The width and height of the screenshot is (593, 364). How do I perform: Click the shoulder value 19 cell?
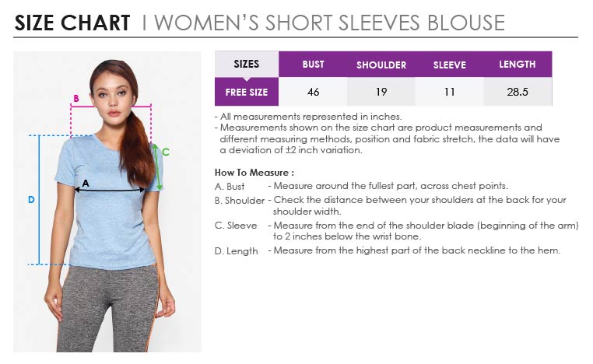(381, 92)
